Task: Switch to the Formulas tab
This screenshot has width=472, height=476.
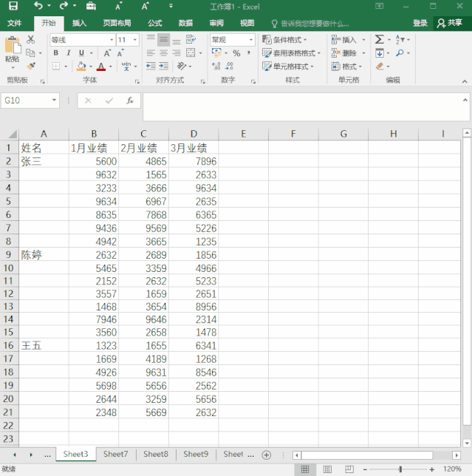Action: [x=154, y=23]
